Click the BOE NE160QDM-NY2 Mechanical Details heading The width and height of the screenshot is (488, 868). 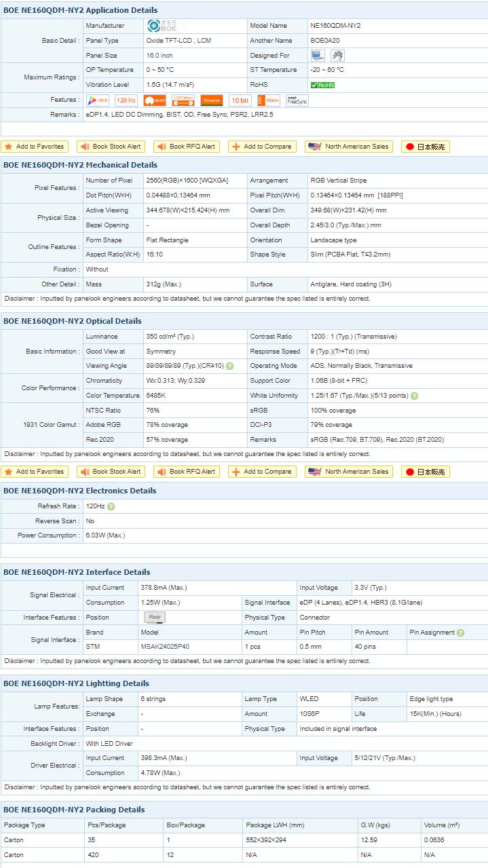80,165
